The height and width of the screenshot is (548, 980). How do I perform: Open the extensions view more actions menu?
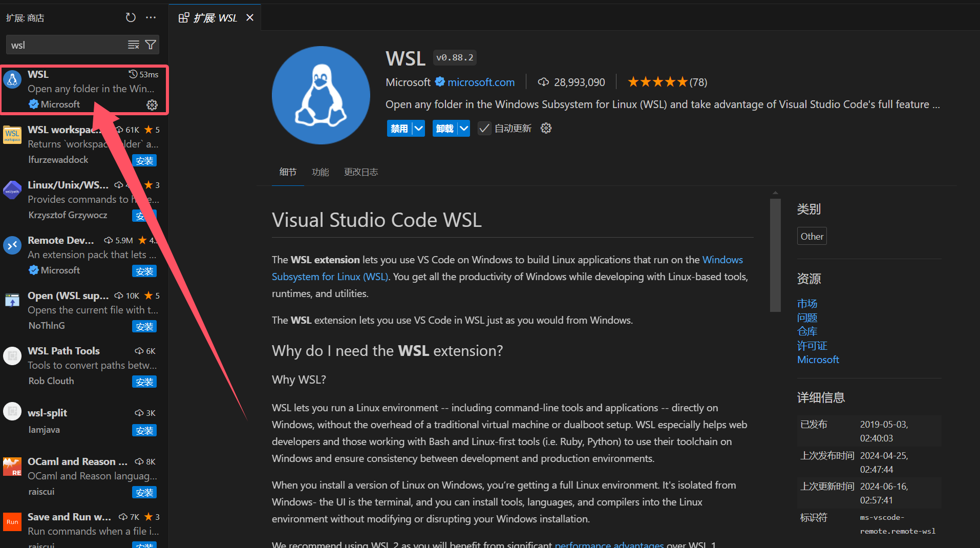(151, 17)
